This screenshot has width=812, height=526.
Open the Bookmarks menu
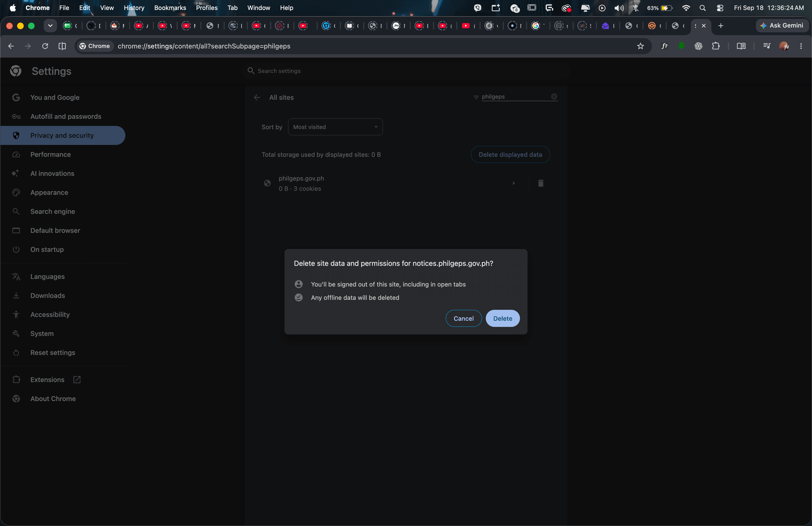tap(170, 8)
